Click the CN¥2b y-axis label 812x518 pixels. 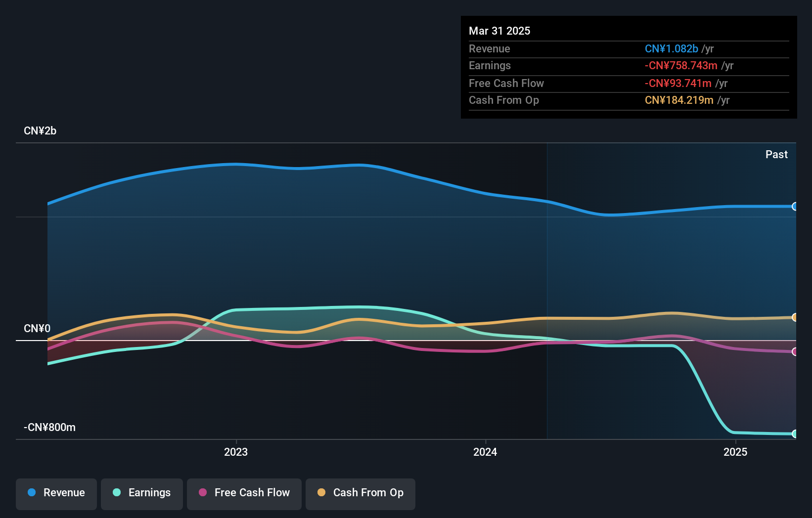coord(40,131)
